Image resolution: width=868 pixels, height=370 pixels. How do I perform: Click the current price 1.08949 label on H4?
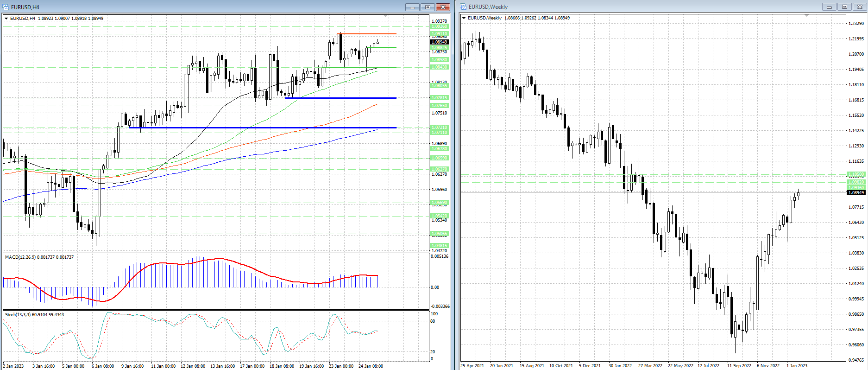(x=439, y=42)
